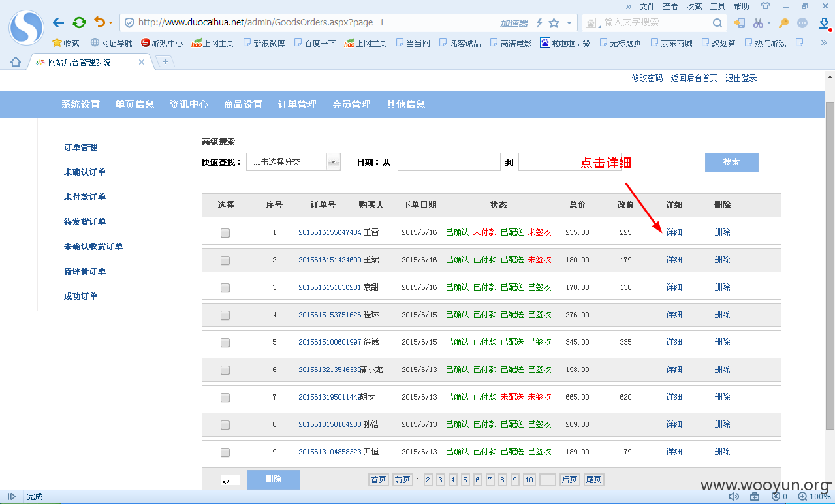
Task: Open the 会员管理 menu
Action: (x=351, y=104)
